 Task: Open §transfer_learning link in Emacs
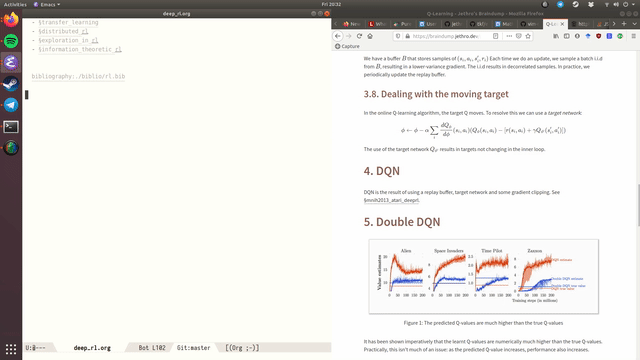coord(68,22)
